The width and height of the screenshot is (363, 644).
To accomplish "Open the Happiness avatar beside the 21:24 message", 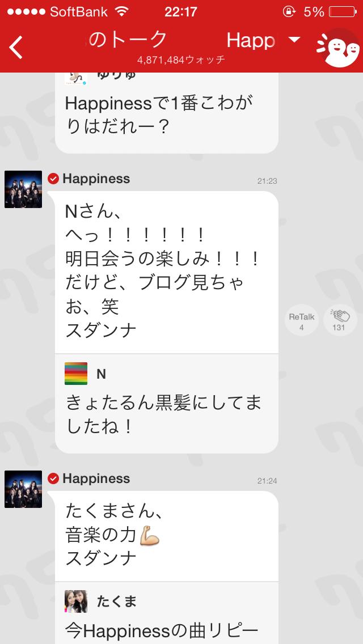I will [23, 489].
